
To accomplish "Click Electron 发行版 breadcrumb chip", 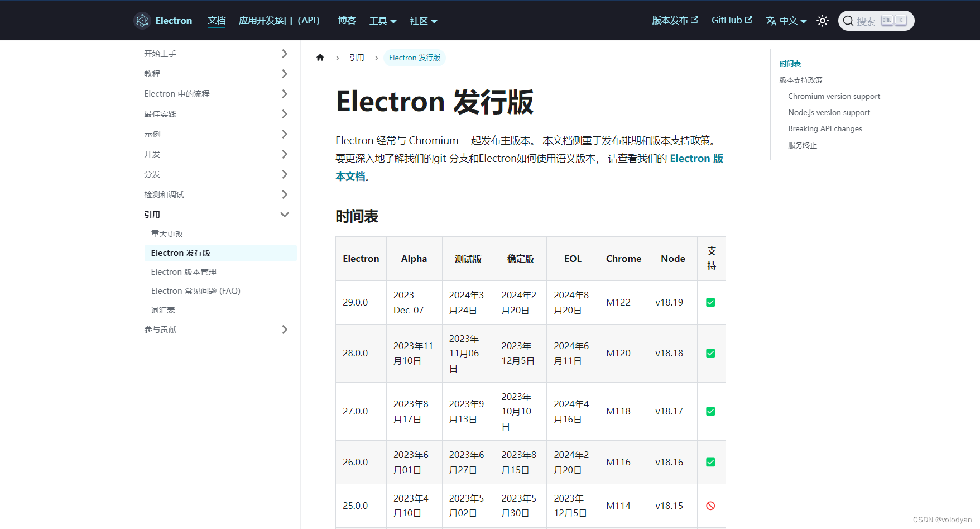I will pyautogui.click(x=415, y=58).
